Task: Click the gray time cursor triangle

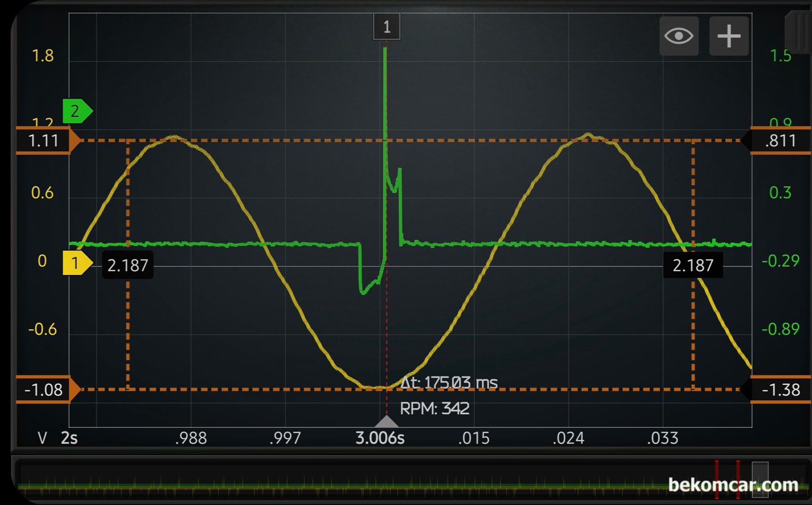Action: (386, 422)
